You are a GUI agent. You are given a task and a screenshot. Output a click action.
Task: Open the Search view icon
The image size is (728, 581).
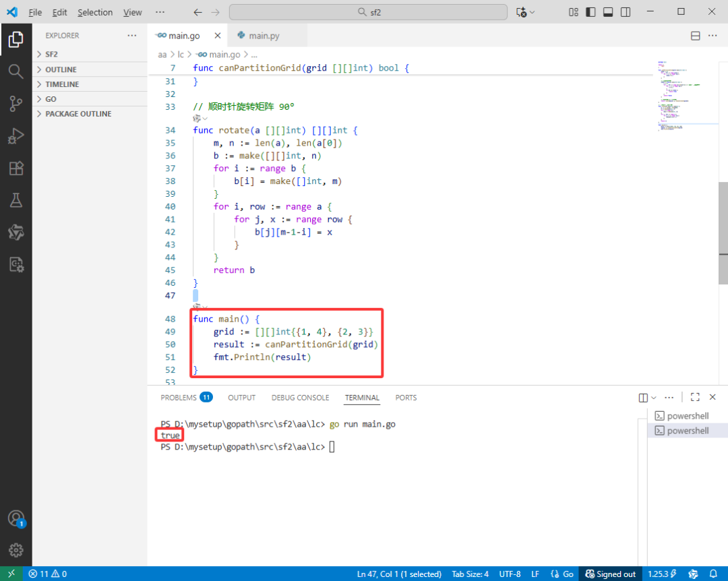point(16,71)
